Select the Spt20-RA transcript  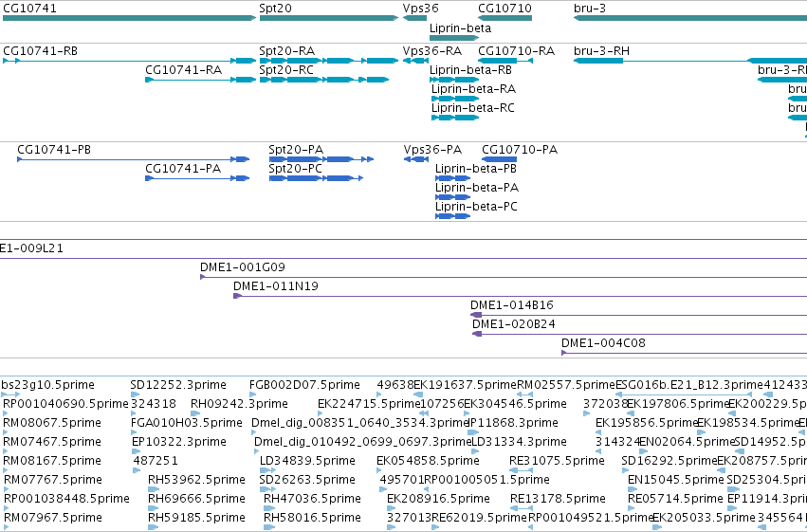tap(329, 61)
